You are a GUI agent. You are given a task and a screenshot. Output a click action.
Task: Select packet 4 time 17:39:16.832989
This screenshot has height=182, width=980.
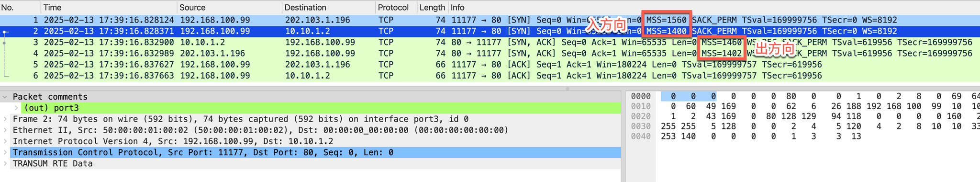(109, 53)
